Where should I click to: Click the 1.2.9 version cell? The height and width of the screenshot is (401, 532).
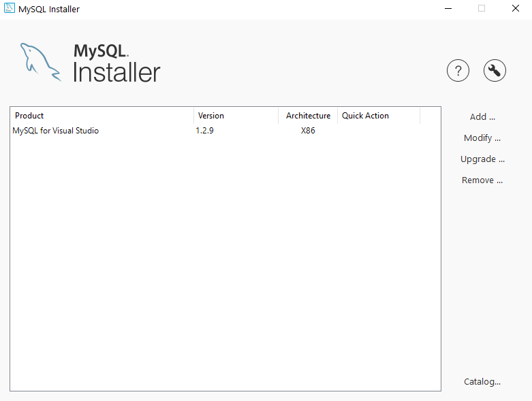coord(204,131)
